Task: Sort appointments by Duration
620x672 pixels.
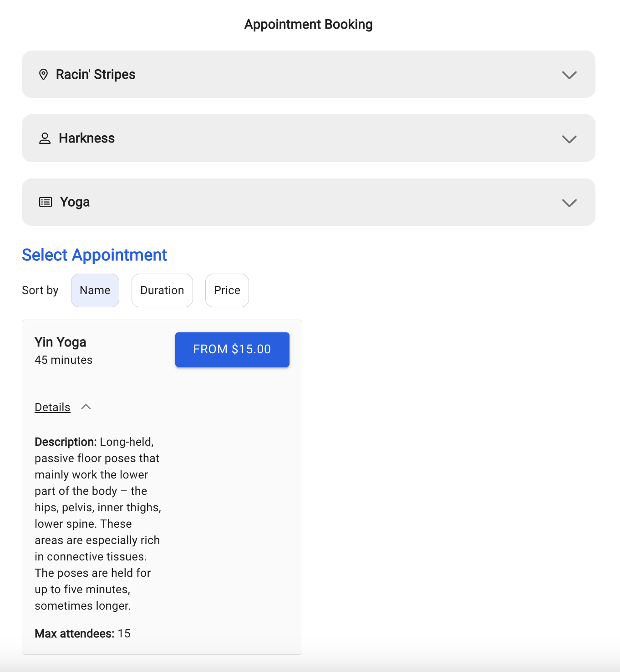Action: (x=162, y=290)
